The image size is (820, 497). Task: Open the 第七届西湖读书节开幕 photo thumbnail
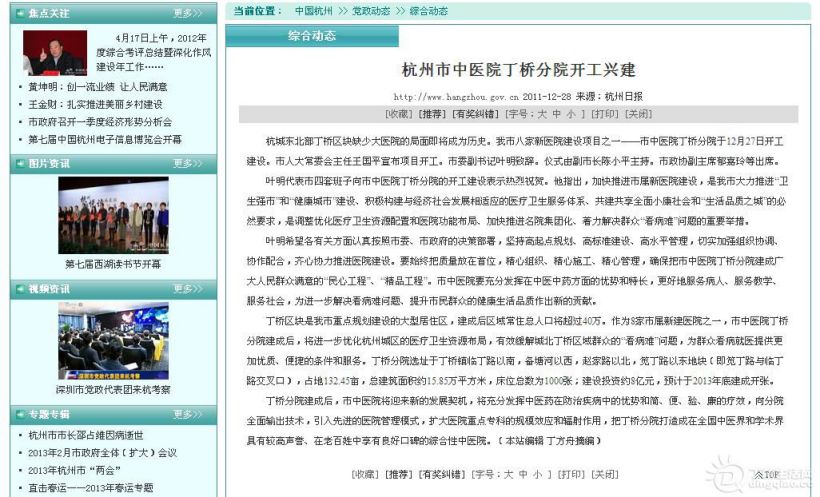tap(113, 216)
